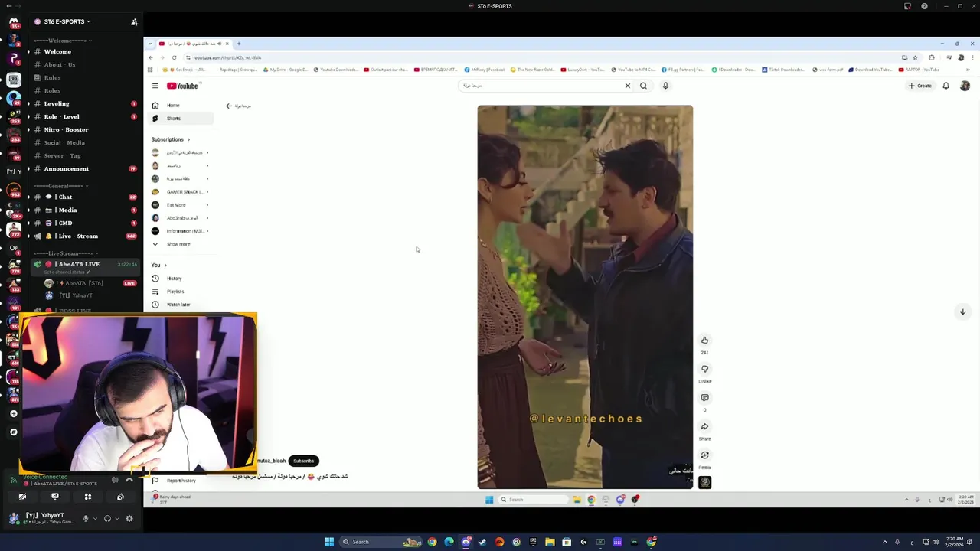Screen dimensions: 980x551
Task: Clear the YouTube search box text
Action: coord(628,86)
